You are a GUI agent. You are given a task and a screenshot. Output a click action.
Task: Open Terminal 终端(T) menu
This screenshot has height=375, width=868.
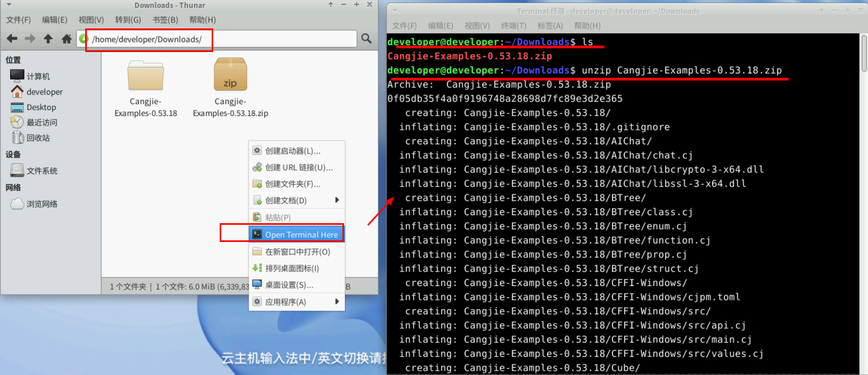coord(513,26)
